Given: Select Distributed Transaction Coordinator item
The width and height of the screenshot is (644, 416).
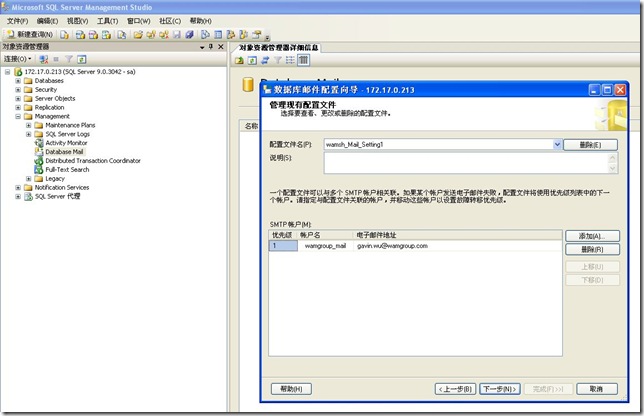Looking at the screenshot, I should coord(93,161).
